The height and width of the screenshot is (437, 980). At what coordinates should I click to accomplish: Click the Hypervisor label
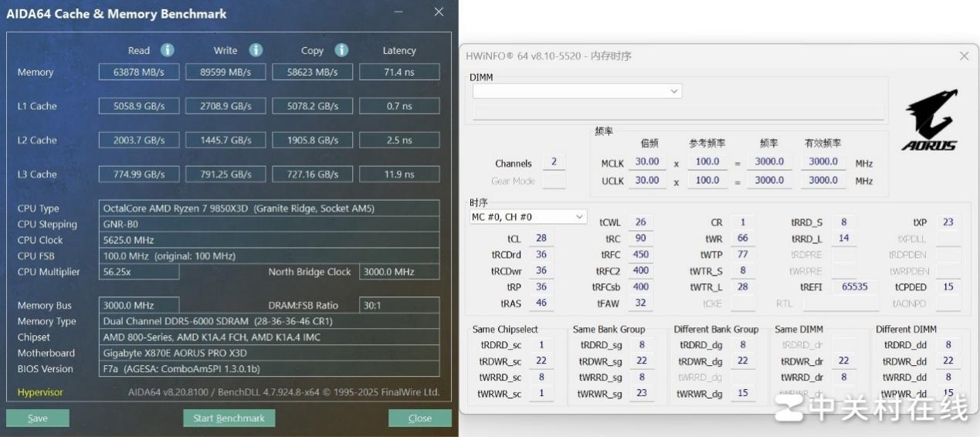(41, 392)
